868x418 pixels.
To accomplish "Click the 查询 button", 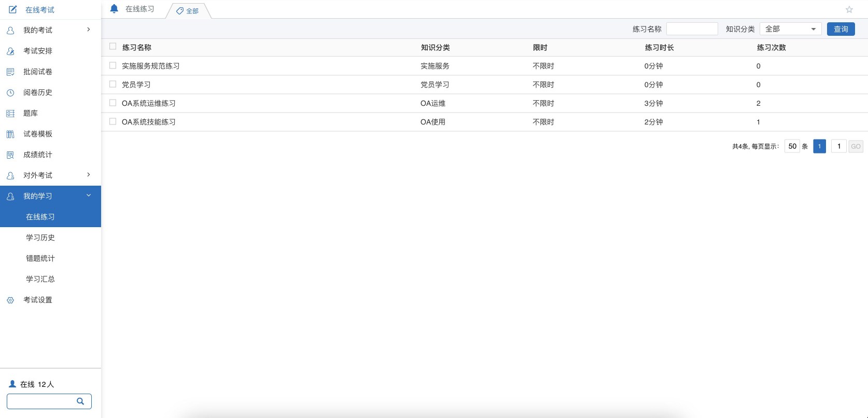I will pos(841,29).
